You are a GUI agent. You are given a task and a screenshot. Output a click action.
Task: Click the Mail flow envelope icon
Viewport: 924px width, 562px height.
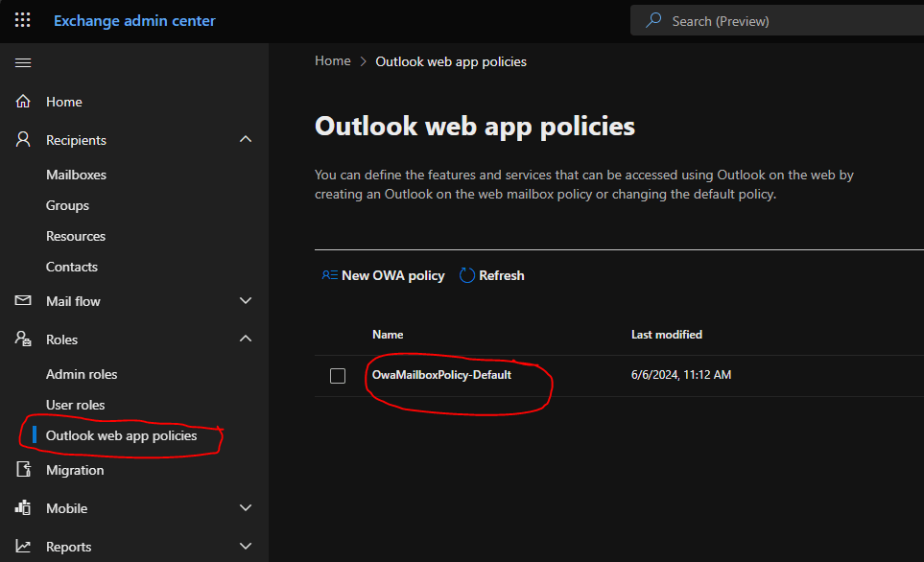(x=23, y=300)
